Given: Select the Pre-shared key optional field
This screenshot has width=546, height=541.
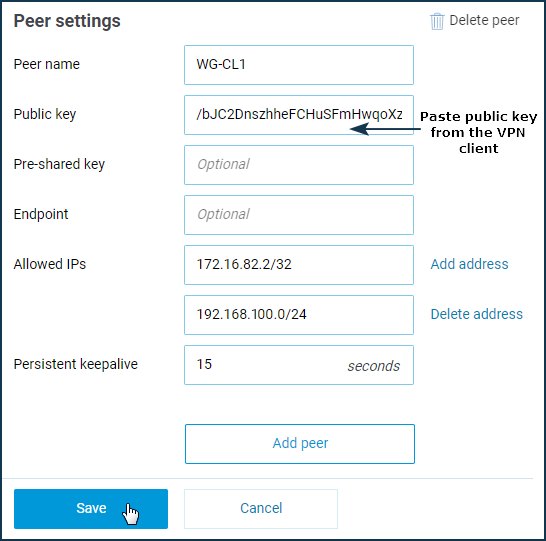Looking at the screenshot, I should (299, 165).
